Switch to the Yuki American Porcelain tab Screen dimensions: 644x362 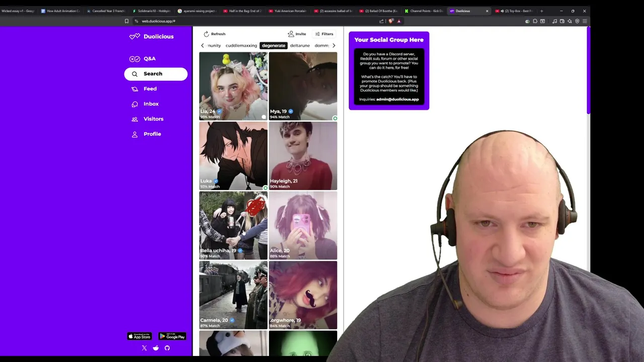pyautogui.click(x=288, y=11)
